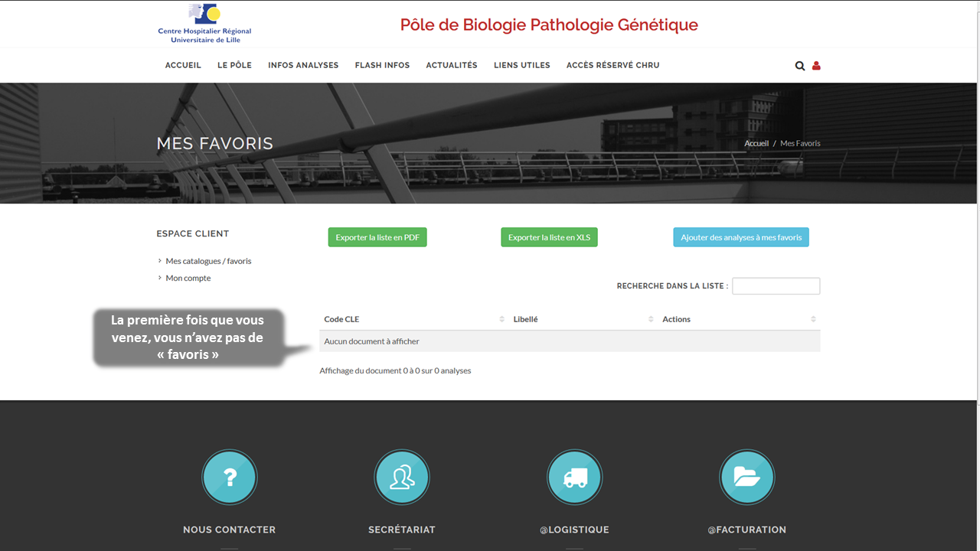The width and height of the screenshot is (980, 551).
Task: Open the Accès Réservé CHRU menu
Action: coord(612,65)
